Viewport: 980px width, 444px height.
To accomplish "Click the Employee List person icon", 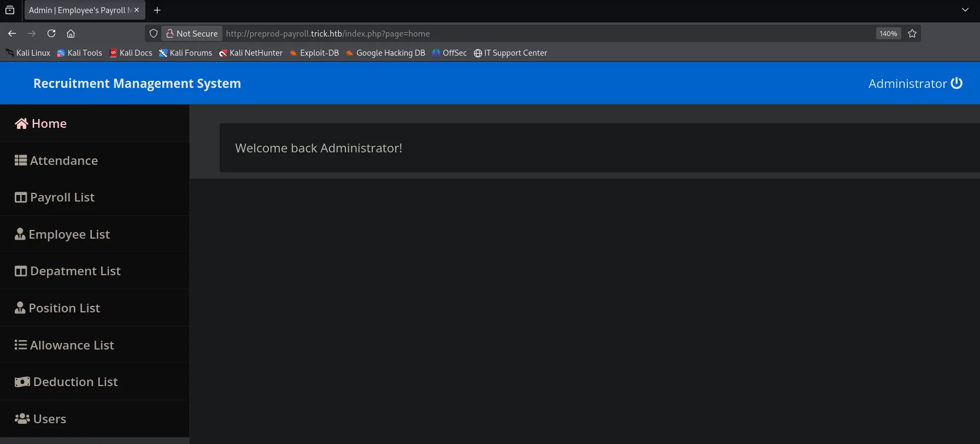I will click(x=20, y=234).
